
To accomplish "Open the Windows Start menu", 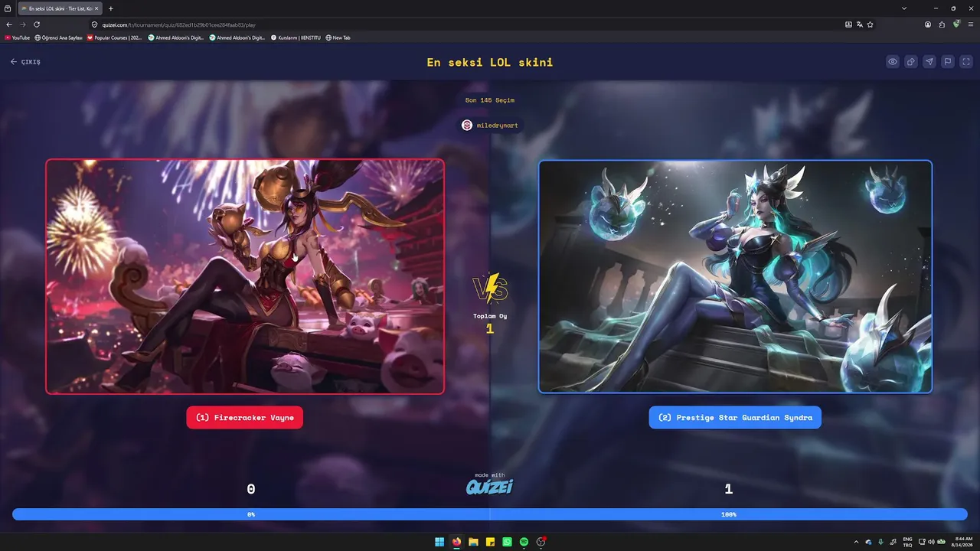I will point(439,542).
